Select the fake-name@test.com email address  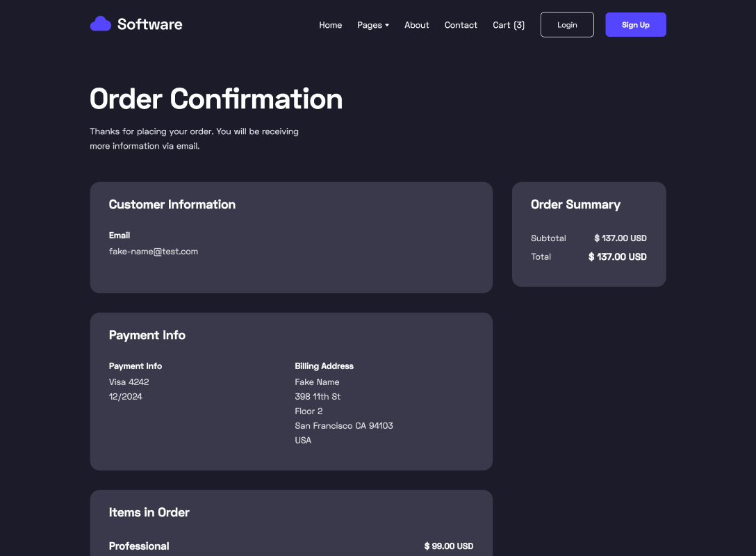(x=154, y=251)
